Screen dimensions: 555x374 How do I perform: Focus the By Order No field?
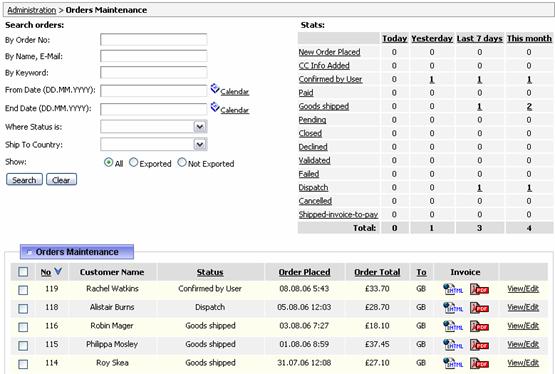[x=154, y=40]
